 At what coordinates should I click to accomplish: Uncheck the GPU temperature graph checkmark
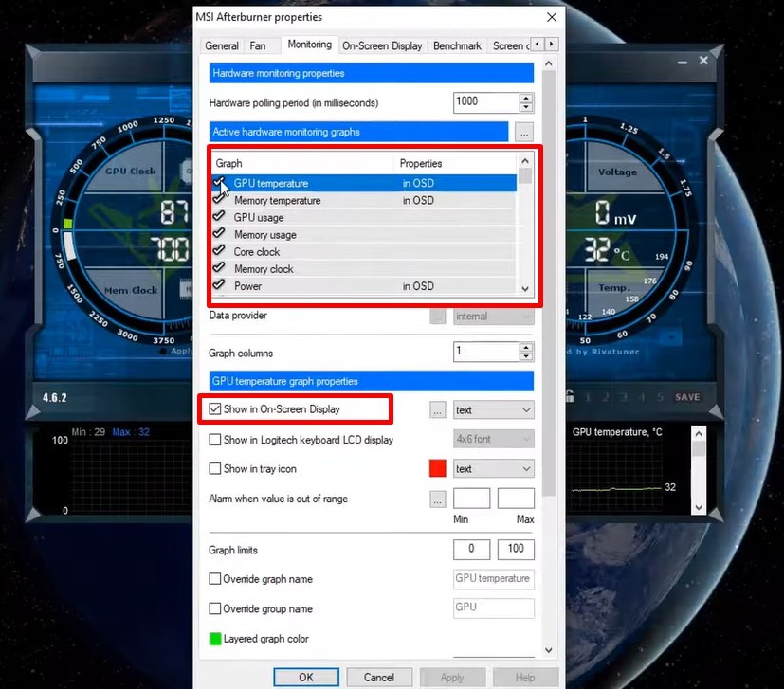[x=219, y=183]
